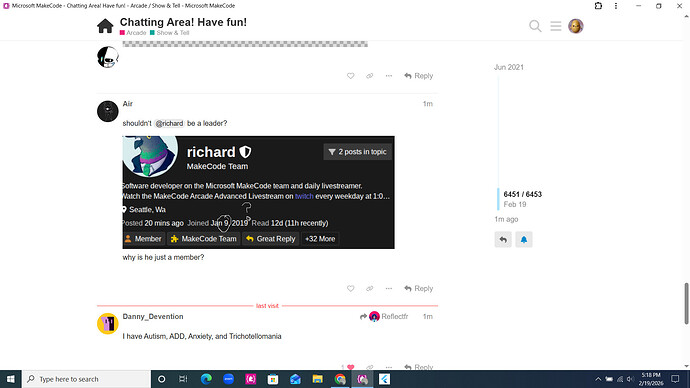Open Zoom from the taskbar
Screen dimensions: 690x388
coord(228,379)
